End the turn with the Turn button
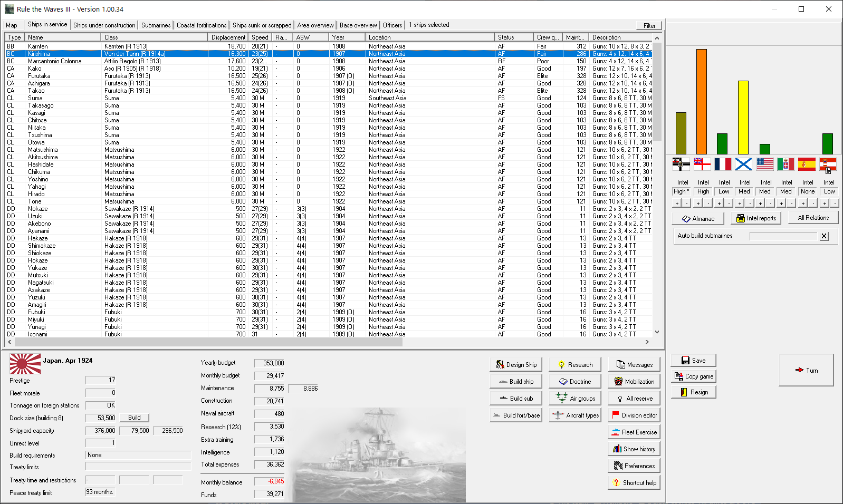Screen dimensions: 843x504 point(806,370)
